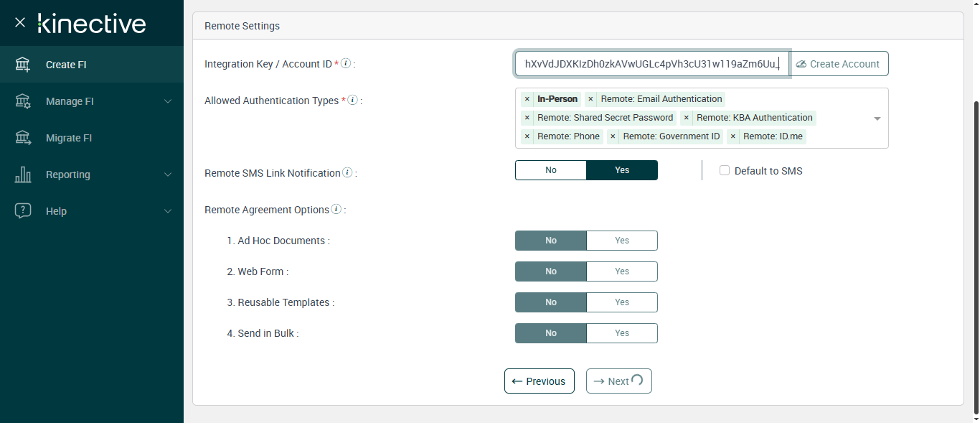Switch Ad Hoc Documents to Yes

coord(621,241)
